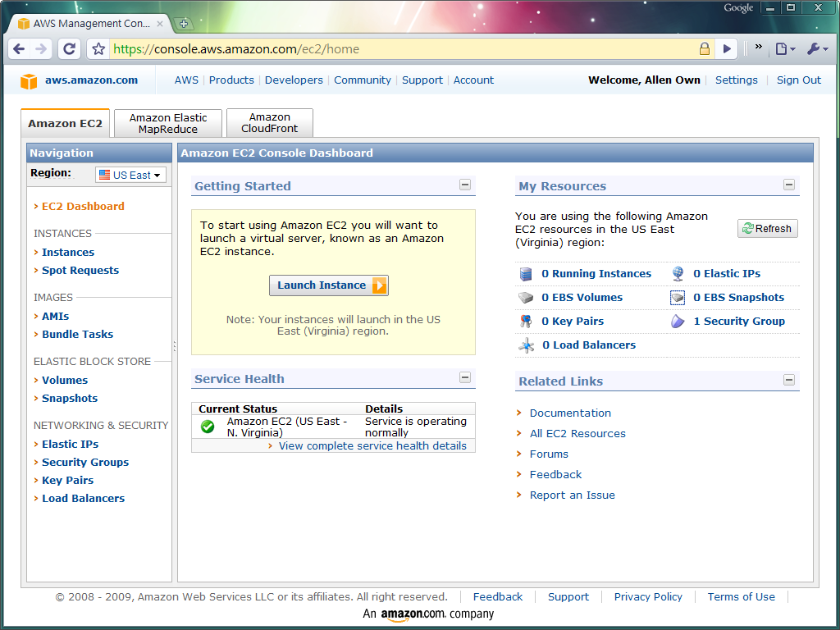Screen dimensions: 840x630
Task: Click the green service status checkmark
Action: (x=208, y=427)
